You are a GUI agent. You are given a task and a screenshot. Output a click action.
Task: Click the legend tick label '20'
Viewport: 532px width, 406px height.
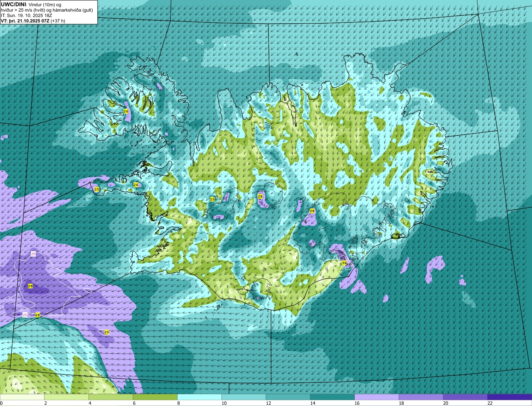446,403
